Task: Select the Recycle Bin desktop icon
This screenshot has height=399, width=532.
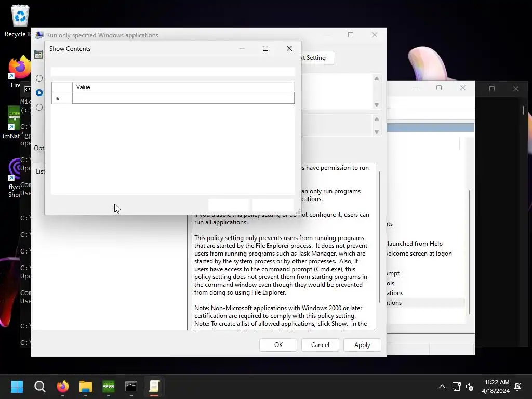Action: [20, 20]
